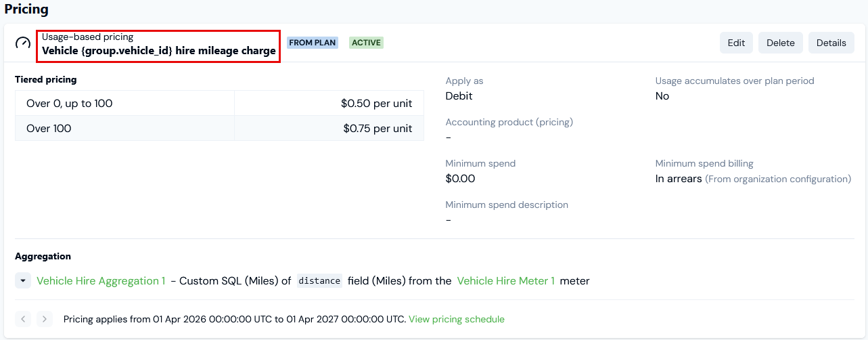
Task: Open the pricing Details button
Action: [x=831, y=43]
